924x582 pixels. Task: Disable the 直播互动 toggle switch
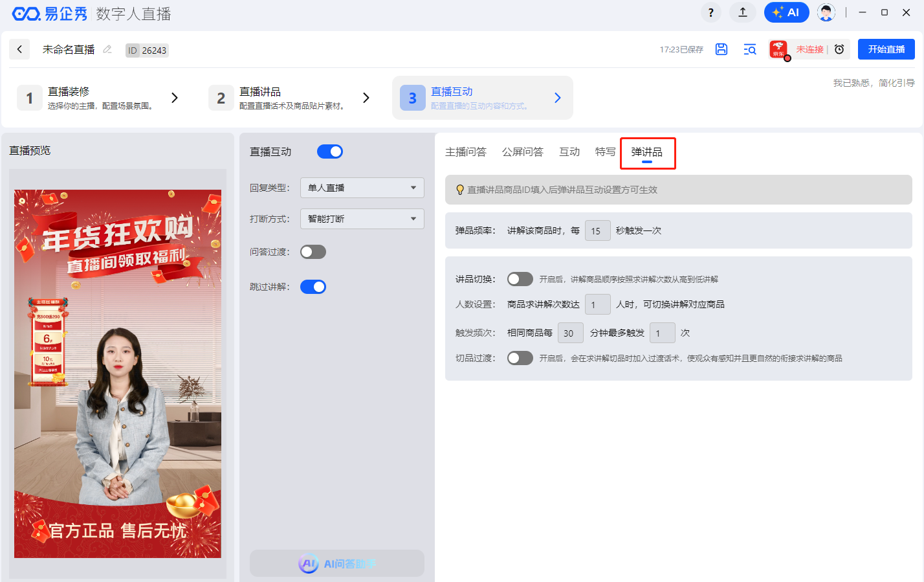pos(330,151)
